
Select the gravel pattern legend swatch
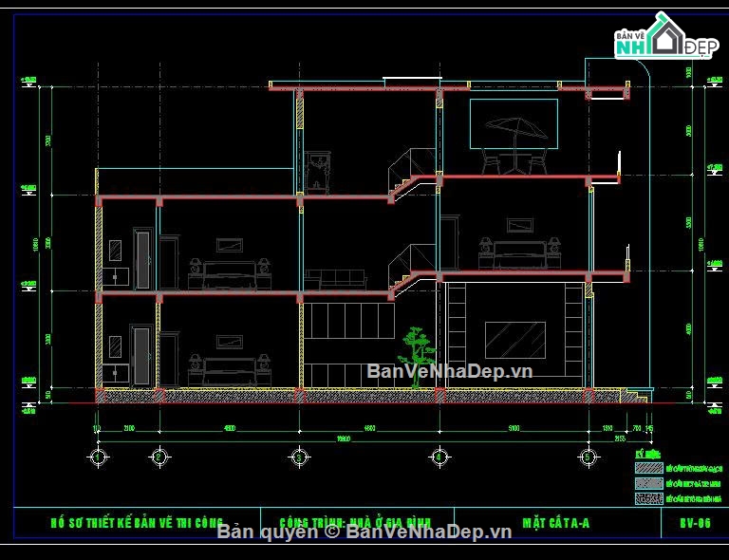[649, 498]
